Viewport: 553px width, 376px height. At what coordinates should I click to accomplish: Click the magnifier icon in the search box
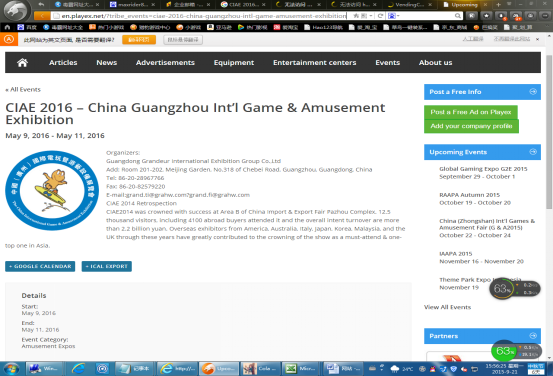[457, 16]
